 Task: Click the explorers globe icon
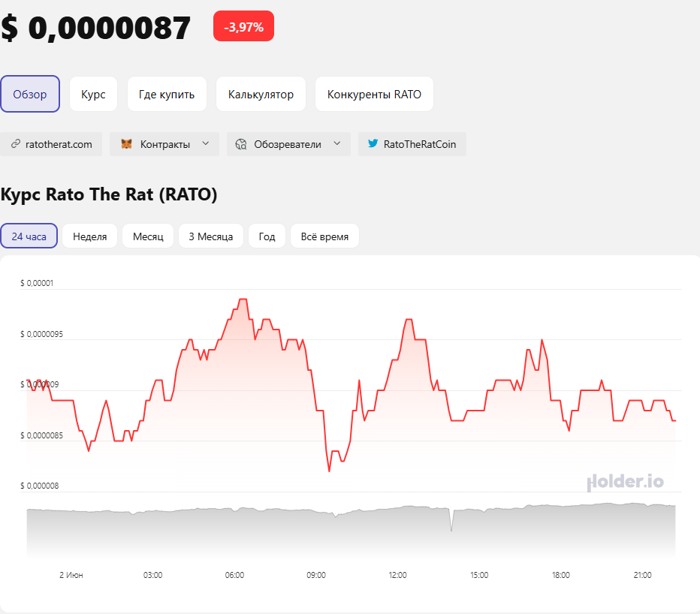[x=241, y=144]
